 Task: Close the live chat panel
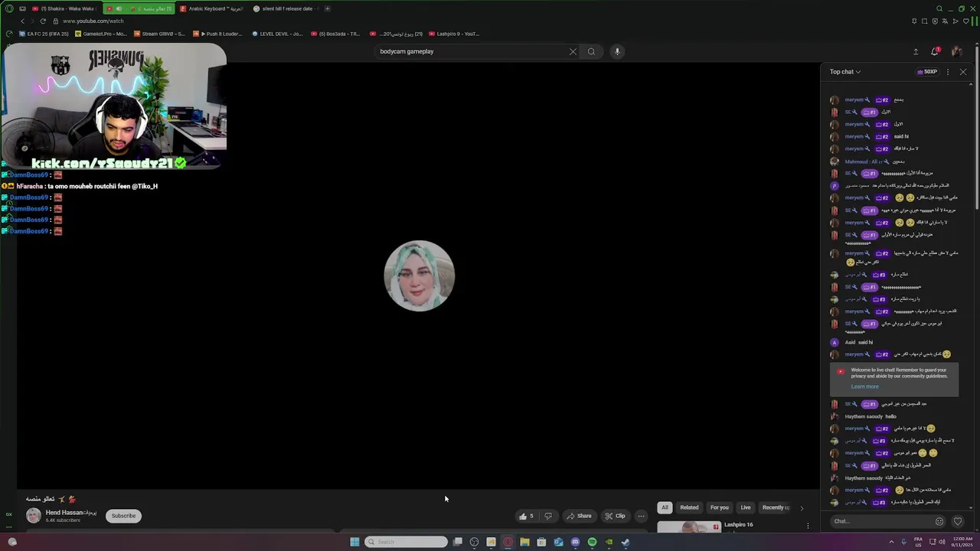click(963, 72)
